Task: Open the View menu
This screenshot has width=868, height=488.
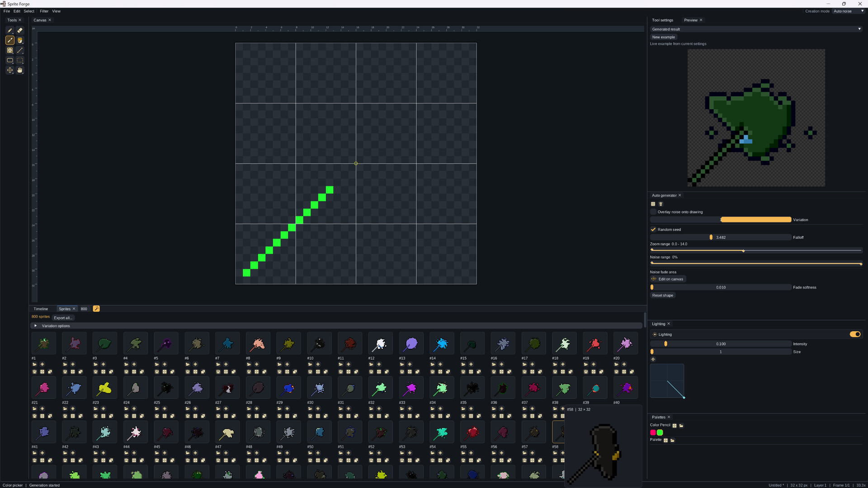Action: coord(56,11)
